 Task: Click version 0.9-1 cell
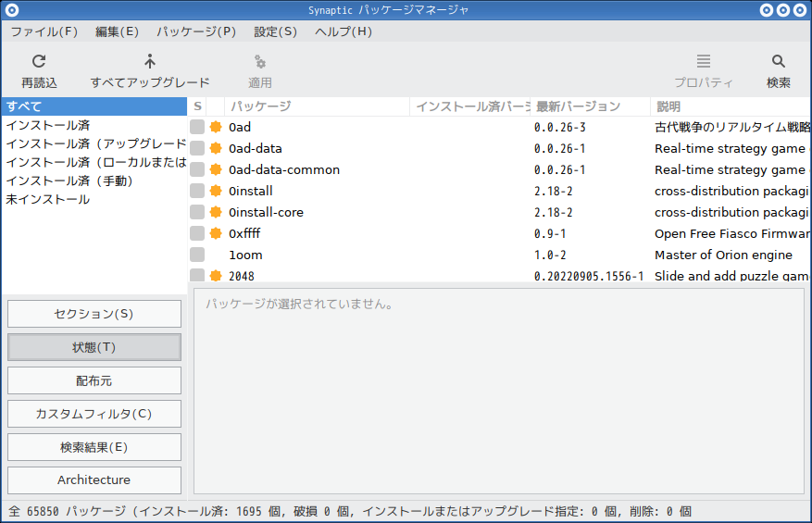click(x=550, y=233)
